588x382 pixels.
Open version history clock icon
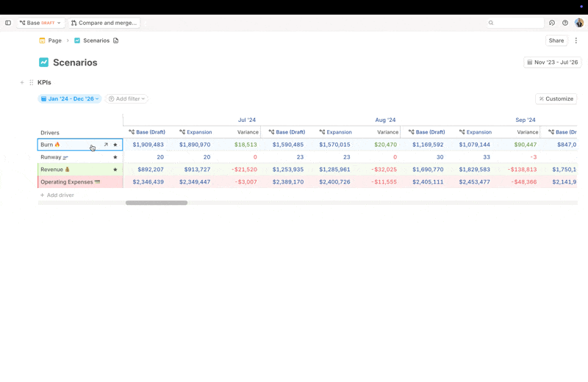tap(552, 23)
